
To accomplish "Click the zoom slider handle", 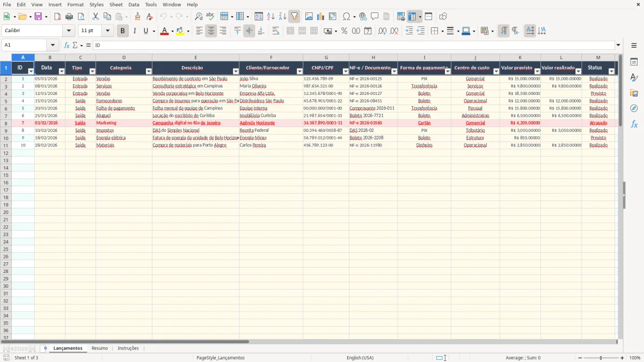I will pyautogui.click(x=601, y=358).
